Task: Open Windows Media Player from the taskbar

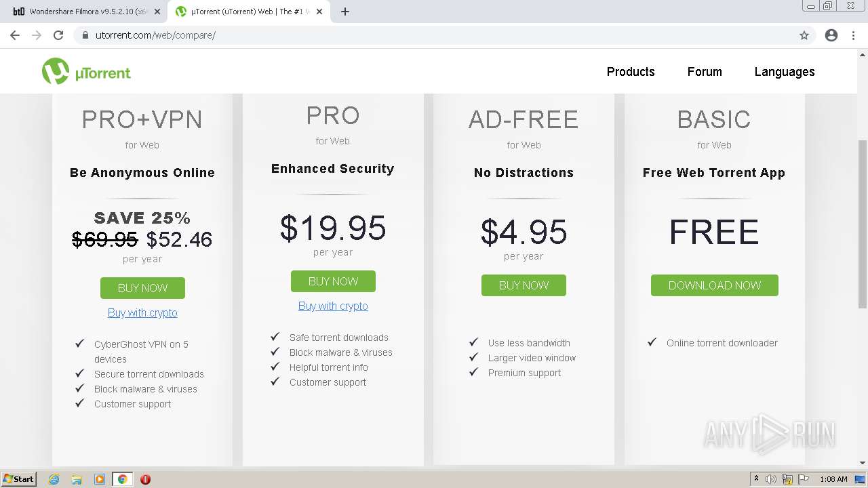Action: coord(100,479)
